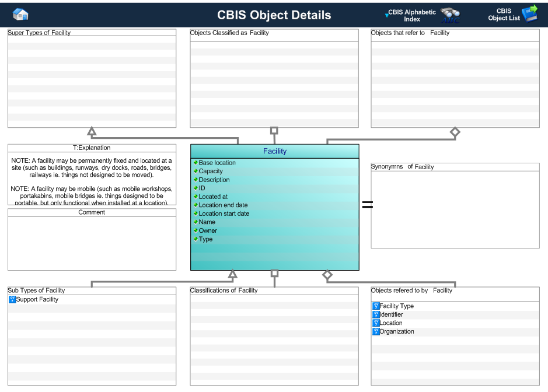Select the Name attribute
Screen dimensions: 548x392
[207, 222]
